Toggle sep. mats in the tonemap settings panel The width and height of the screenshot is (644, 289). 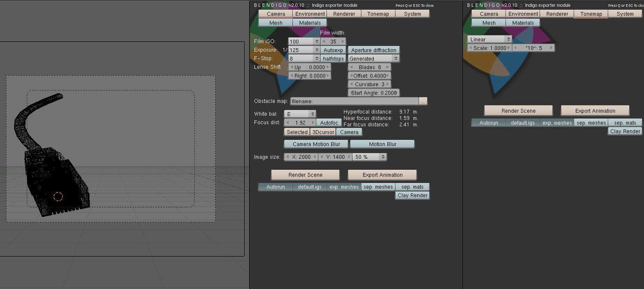[625, 123]
